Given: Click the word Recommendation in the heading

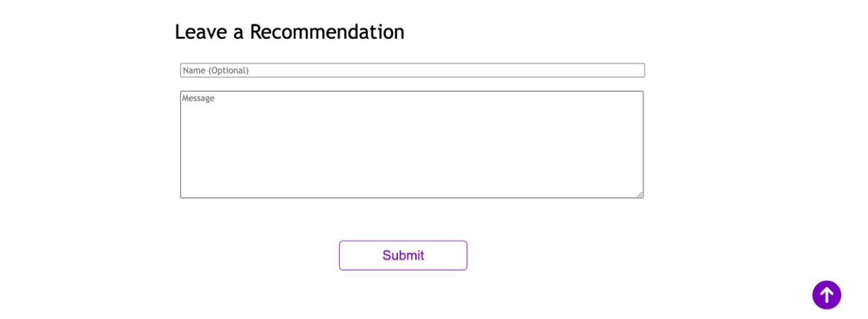Looking at the screenshot, I should 326,32.
